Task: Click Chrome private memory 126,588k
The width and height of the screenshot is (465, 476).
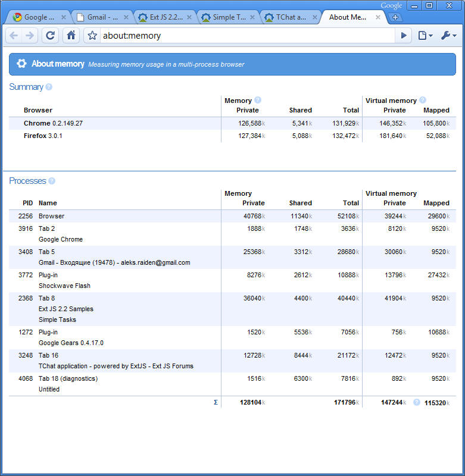Action: [x=251, y=123]
